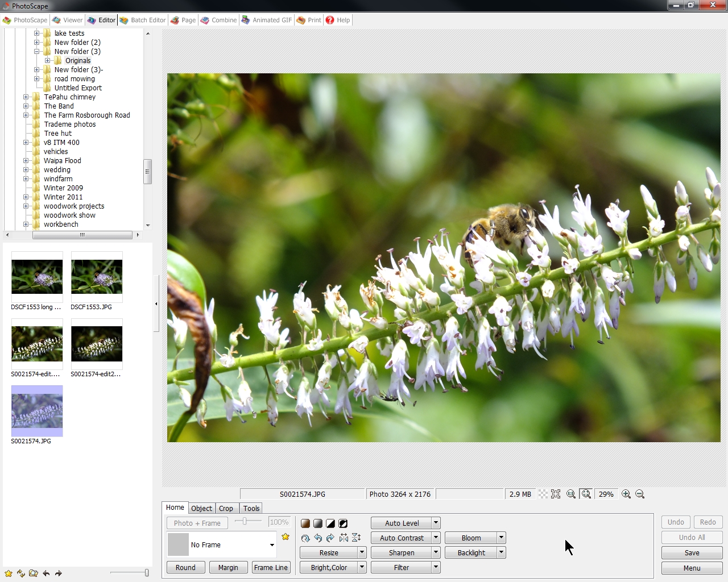Click the Bloom dropdown arrow

(x=500, y=537)
